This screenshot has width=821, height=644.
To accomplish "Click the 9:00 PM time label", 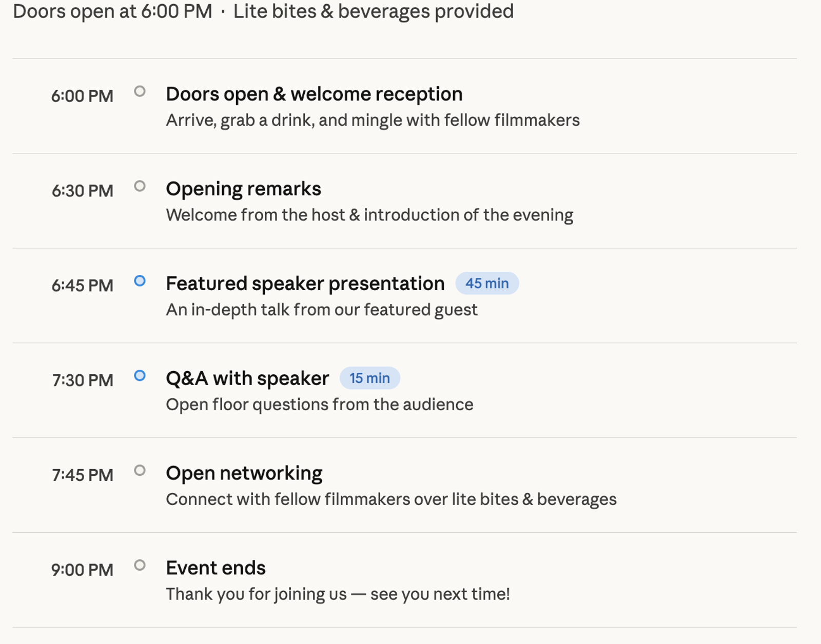I will coord(82,570).
